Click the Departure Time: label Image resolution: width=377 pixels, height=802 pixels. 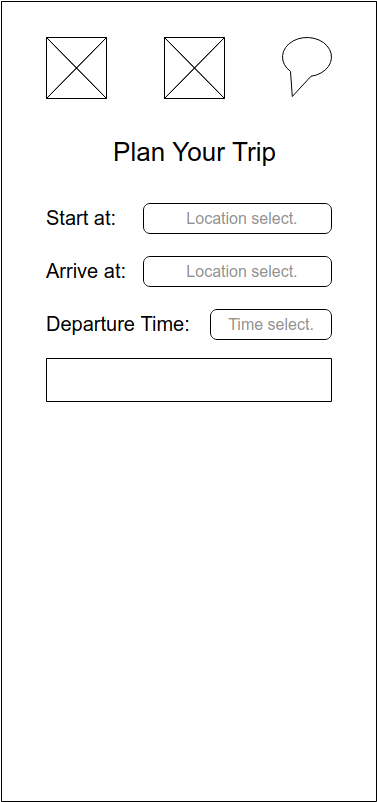pyautogui.click(x=118, y=324)
